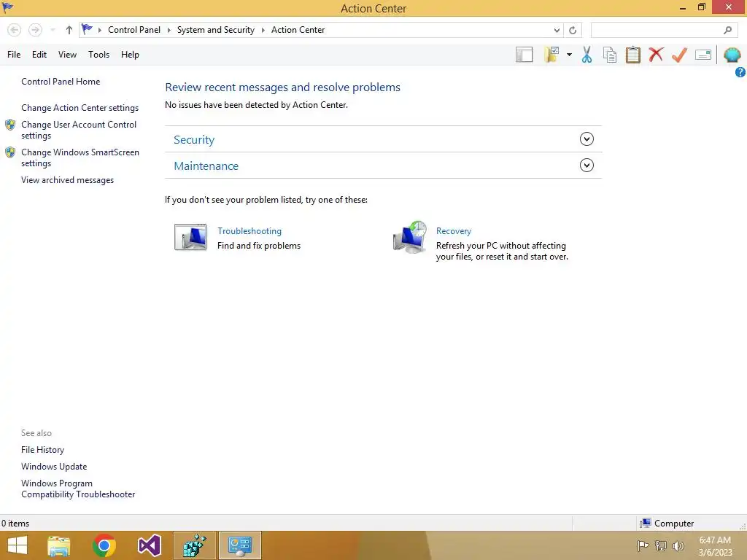Open File History link
This screenshot has width=747, height=560.
coord(42,449)
